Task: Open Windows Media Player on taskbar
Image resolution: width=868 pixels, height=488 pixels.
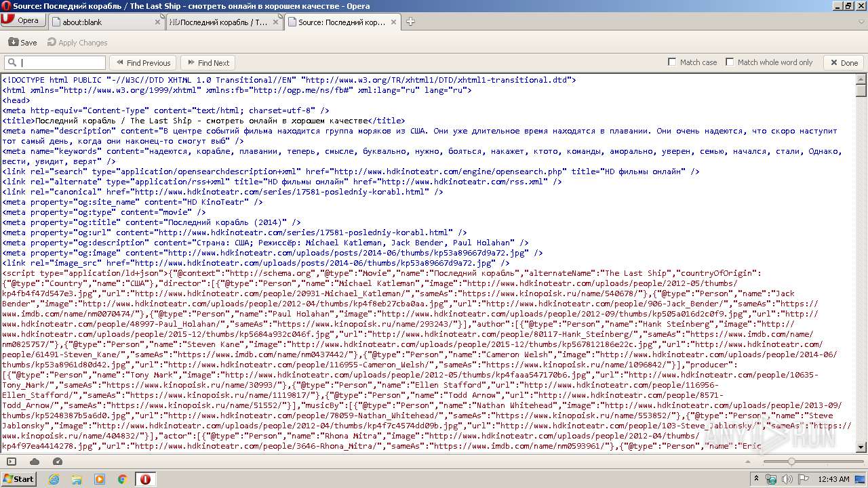Action: tap(100, 479)
